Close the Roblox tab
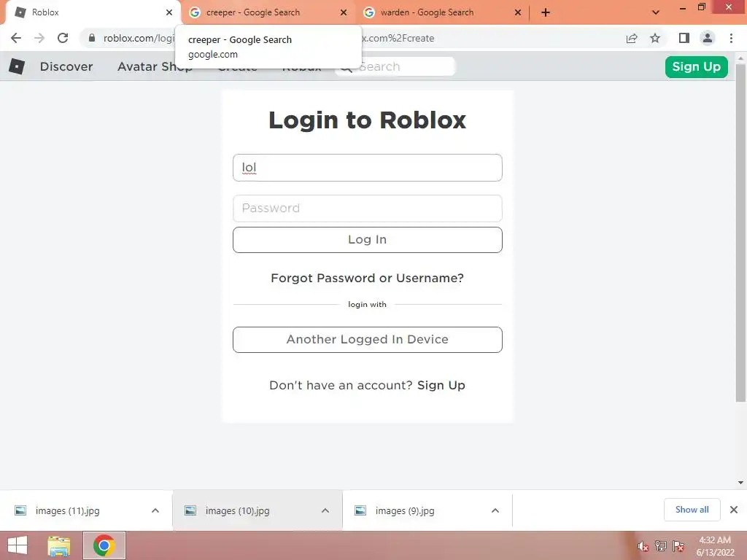This screenshot has height=560, width=747. pyautogui.click(x=169, y=12)
